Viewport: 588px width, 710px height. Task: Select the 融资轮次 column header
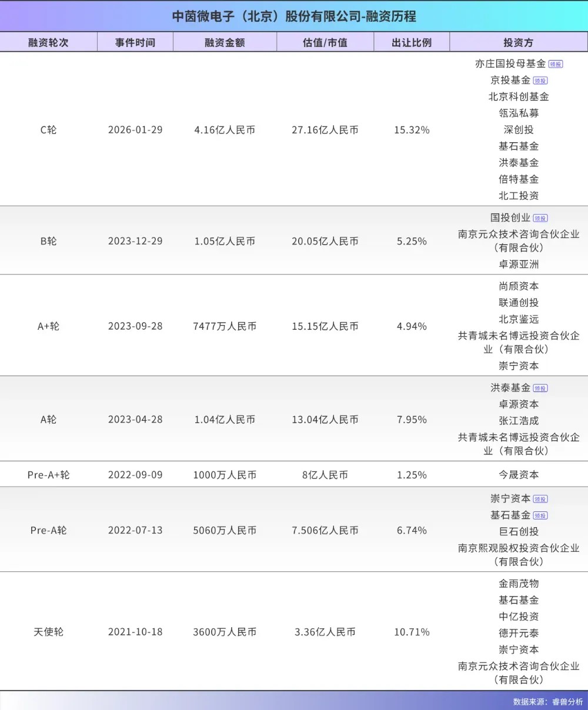click(x=48, y=42)
